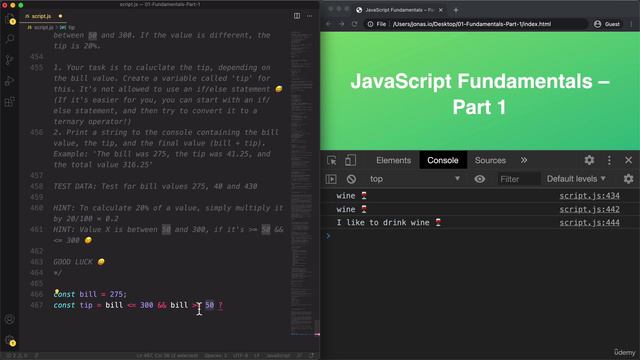Switch to the Elements tab
This screenshot has height=360, width=640.
click(x=393, y=160)
